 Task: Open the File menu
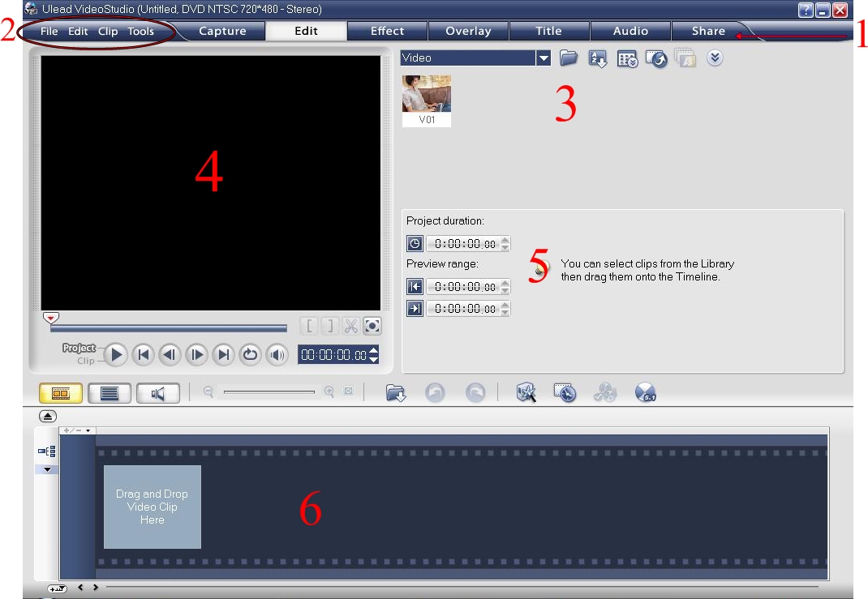[49, 31]
